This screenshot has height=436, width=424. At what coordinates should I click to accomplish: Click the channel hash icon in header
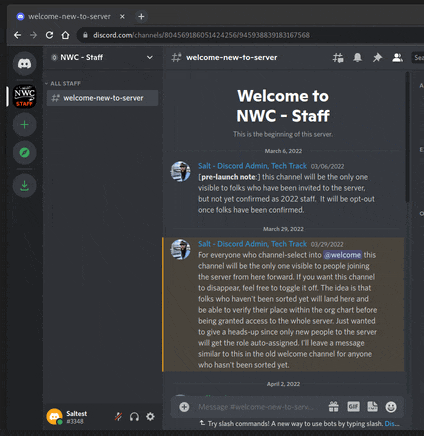click(x=176, y=57)
